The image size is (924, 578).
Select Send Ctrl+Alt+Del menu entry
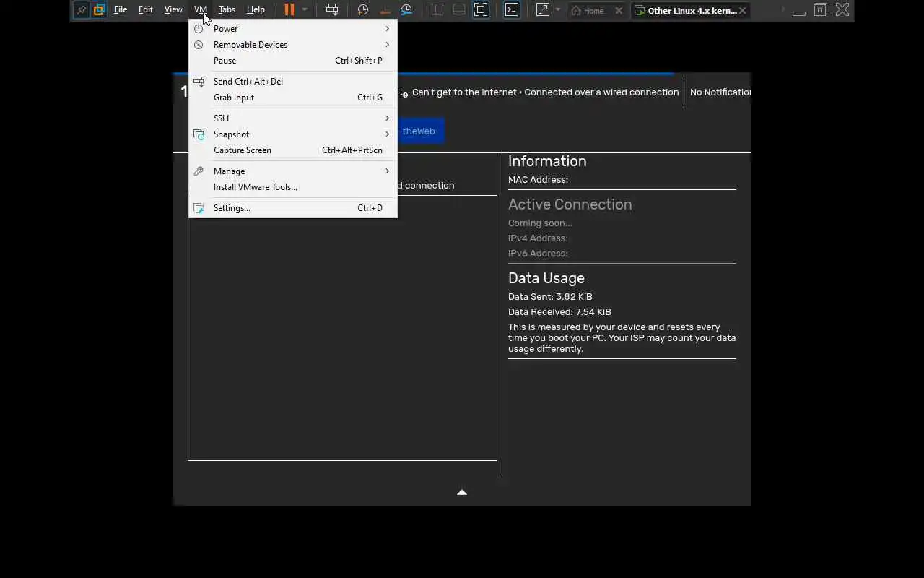pyautogui.click(x=292, y=82)
